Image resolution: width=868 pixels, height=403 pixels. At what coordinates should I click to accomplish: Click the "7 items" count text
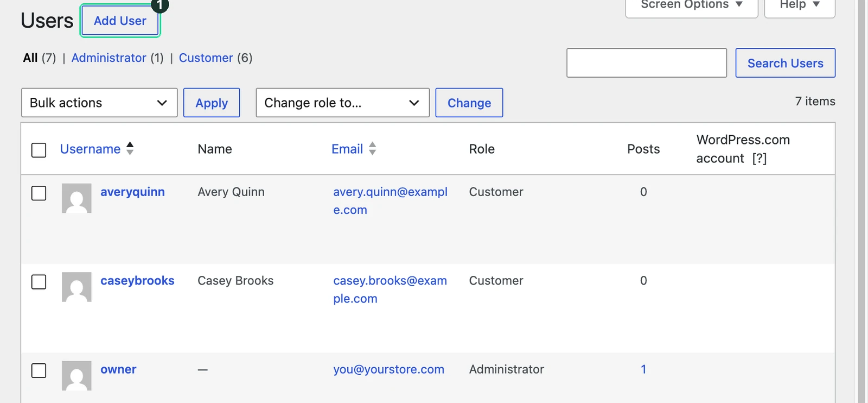(815, 101)
